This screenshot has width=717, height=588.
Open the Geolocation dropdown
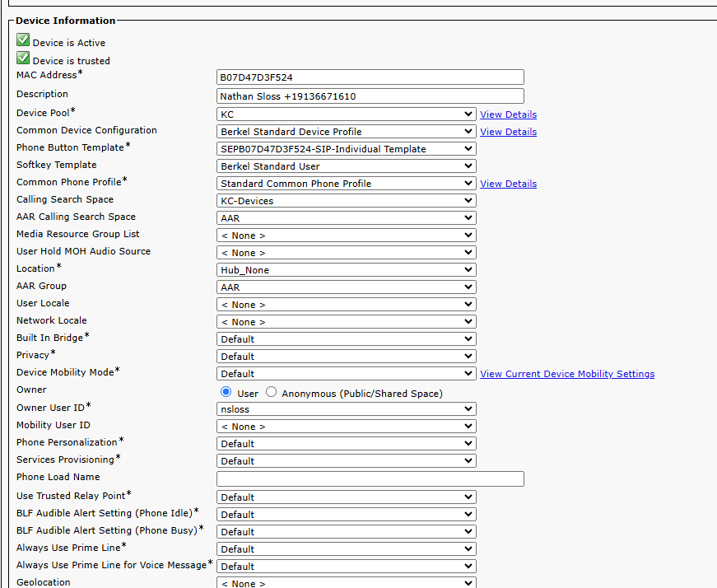347,582
